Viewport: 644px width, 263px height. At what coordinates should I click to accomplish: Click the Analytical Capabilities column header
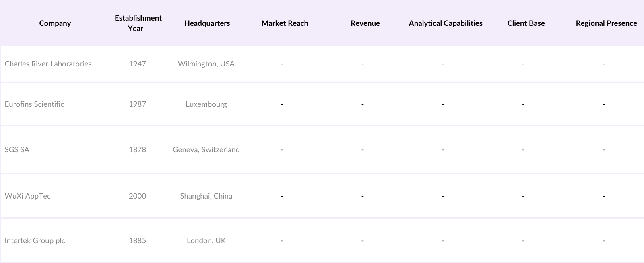coord(446,23)
